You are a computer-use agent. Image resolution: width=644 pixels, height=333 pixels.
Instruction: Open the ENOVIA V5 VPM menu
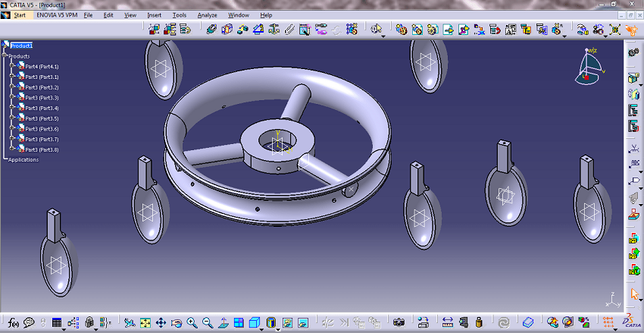(55, 15)
